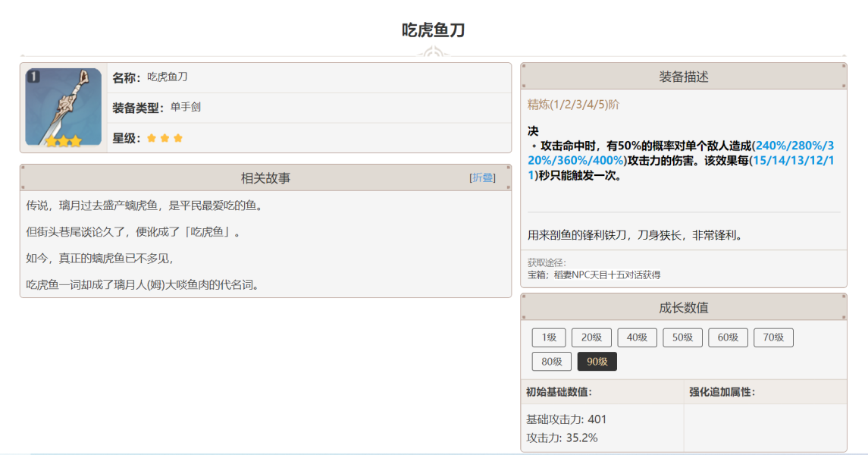Image resolution: width=868 pixels, height=455 pixels.
Task: Select the 1级 level tab
Action: point(549,337)
